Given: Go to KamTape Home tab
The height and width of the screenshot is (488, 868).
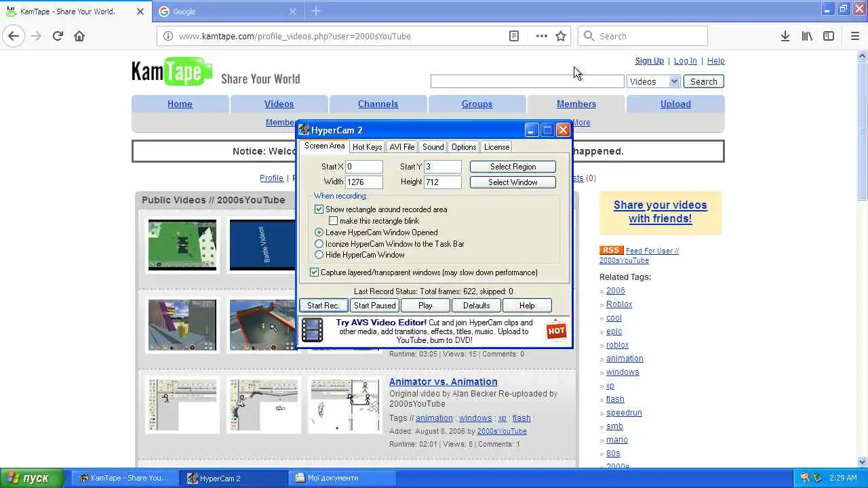Looking at the screenshot, I should click(x=180, y=104).
